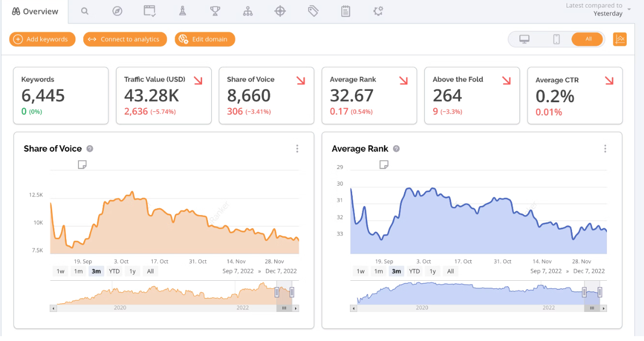Click the Keywords 6,445 card
This screenshot has height=341, width=644.
[x=61, y=96]
